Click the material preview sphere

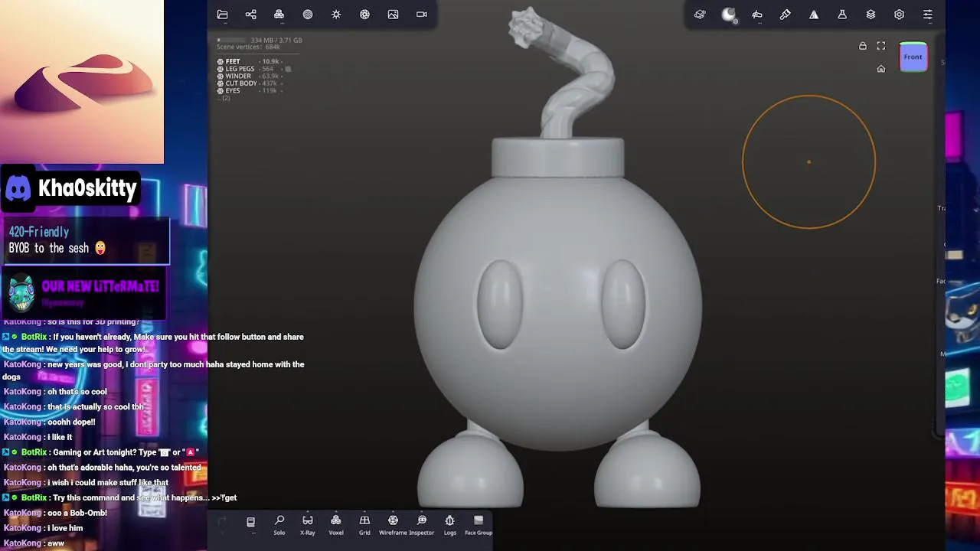(x=729, y=15)
